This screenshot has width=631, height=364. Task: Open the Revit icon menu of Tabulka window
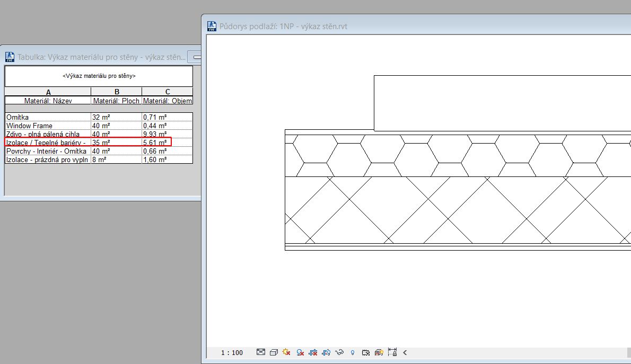pos(10,57)
